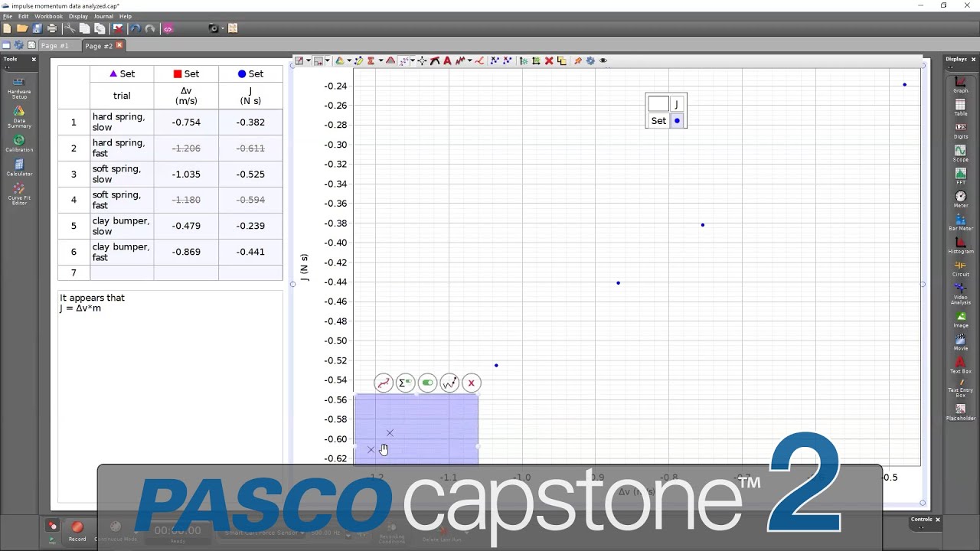980x551 pixels.
Task: Toggle the green switch on highlight popup
Action: (427, 383)
